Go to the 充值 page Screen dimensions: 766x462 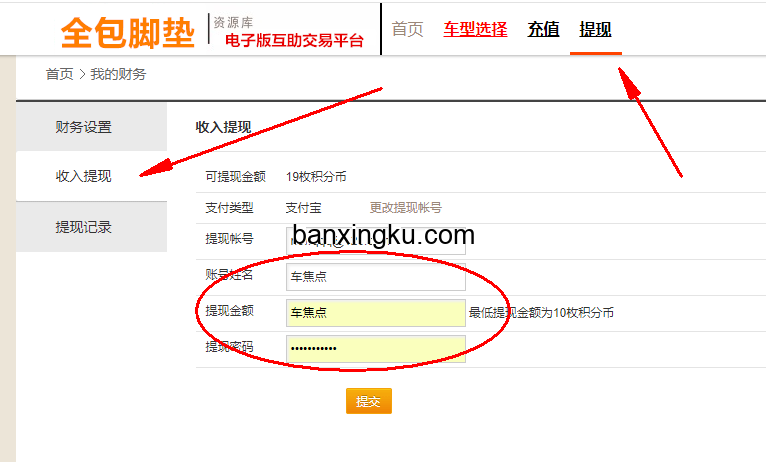coord(543,29)
